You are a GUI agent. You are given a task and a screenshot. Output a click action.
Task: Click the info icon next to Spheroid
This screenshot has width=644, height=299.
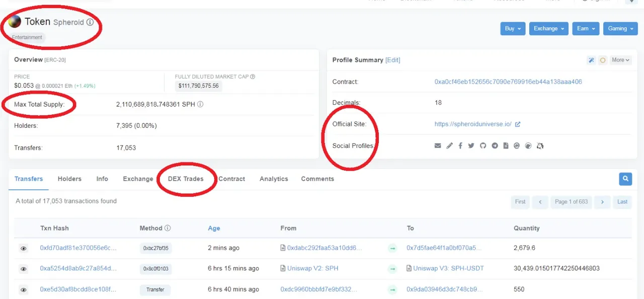[90, 22]
